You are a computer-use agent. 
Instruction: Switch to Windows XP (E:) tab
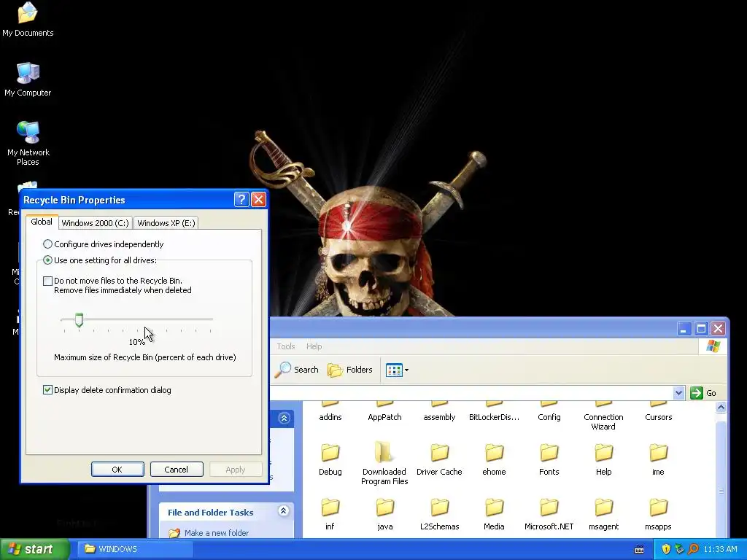166,223
